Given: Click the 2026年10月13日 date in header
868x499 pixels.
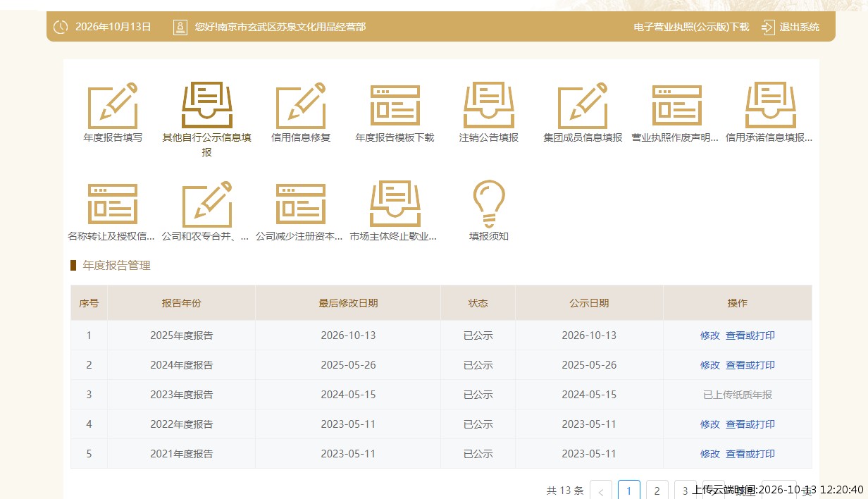Looking at the screenshot, I should click(x=113, y=27).
